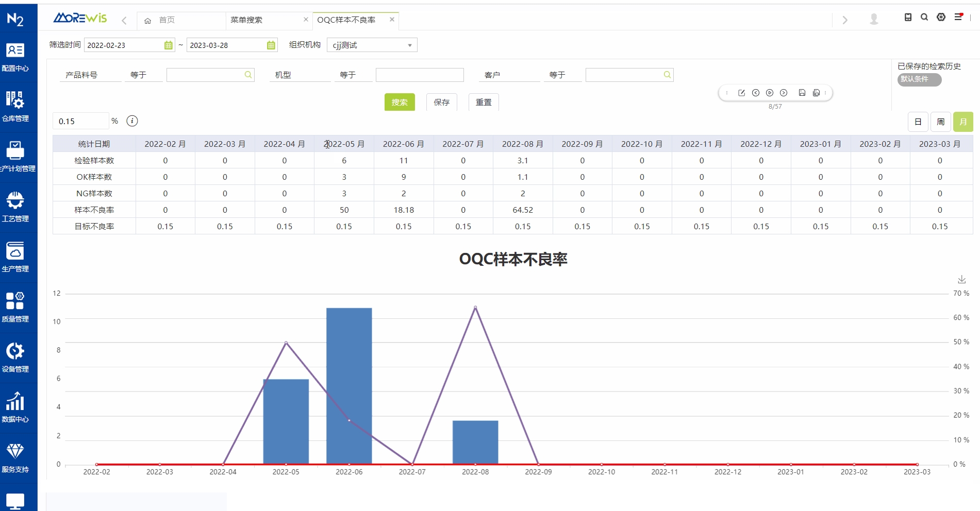Click the settings gear icon in header
The height and width of the screenshot is (511, 980).
tap(941, 18)
